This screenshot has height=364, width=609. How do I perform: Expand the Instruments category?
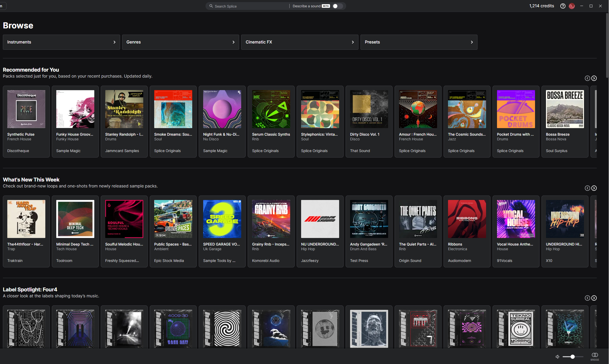click(61, 42)
